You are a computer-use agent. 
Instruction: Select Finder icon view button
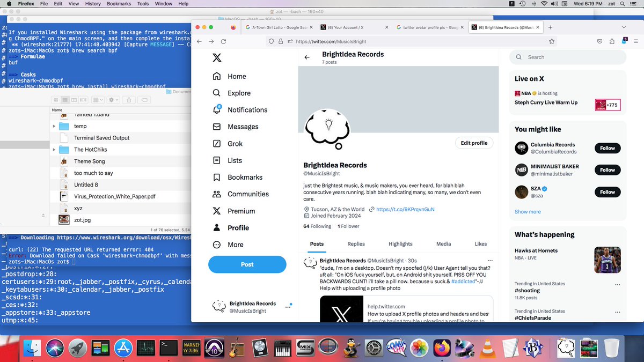[x=56, y=100]
